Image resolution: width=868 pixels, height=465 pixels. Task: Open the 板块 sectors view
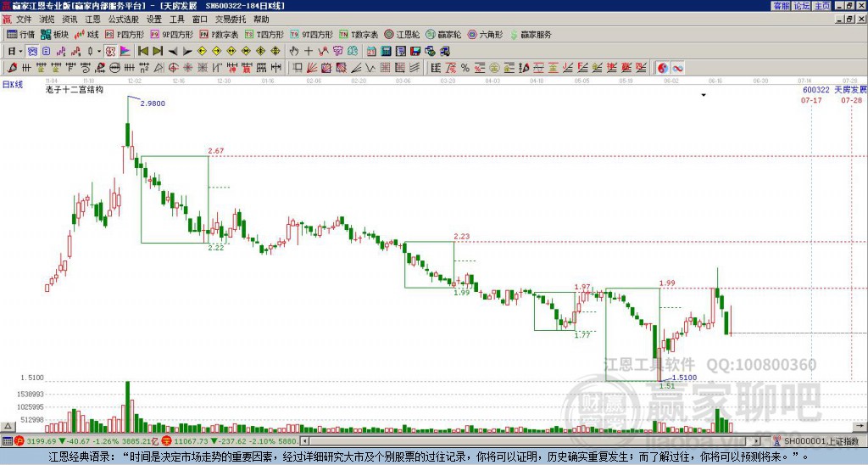(x=54, y=34)
